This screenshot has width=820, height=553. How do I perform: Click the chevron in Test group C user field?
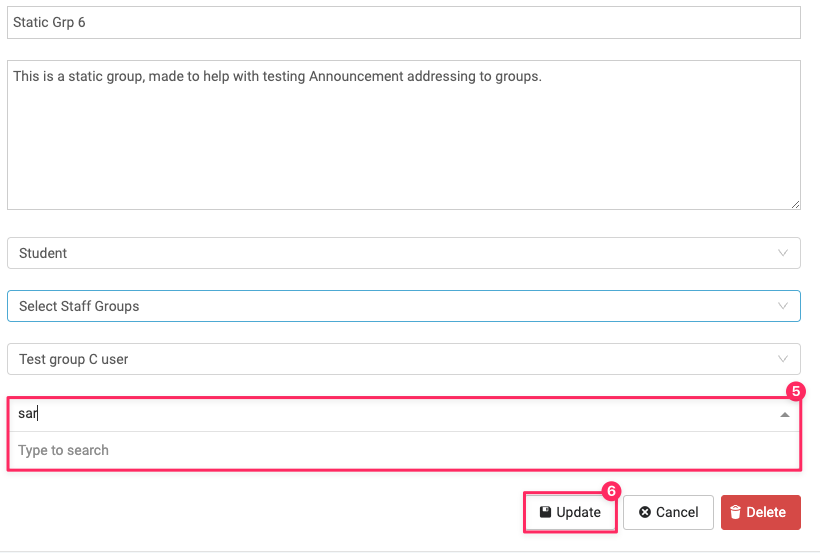pos(783,359)
